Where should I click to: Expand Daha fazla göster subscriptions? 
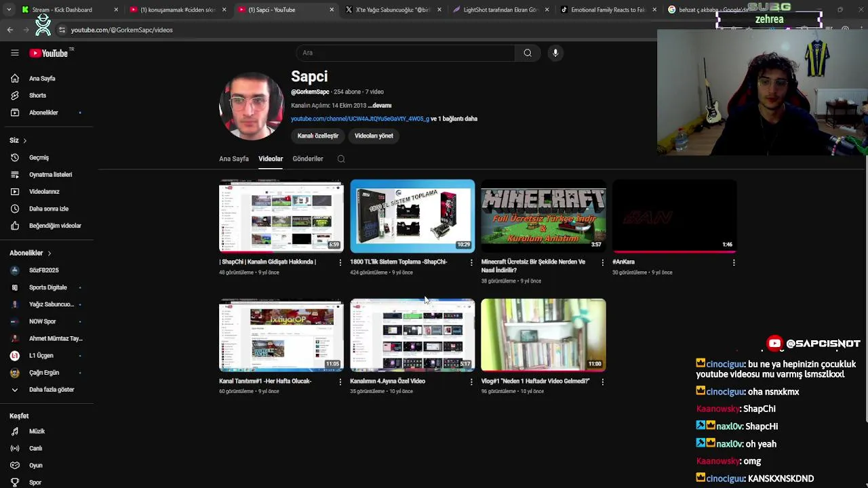pos(51,390)
